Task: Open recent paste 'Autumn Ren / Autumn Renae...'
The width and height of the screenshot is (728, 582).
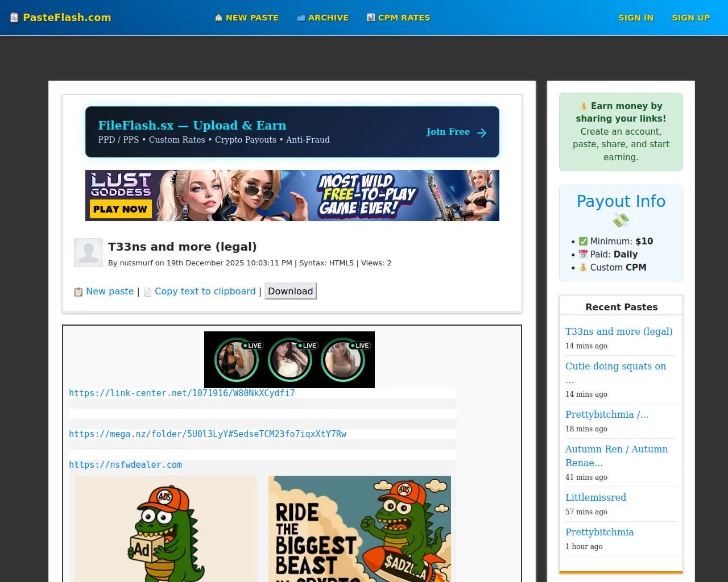Action: tap(617, 456)
